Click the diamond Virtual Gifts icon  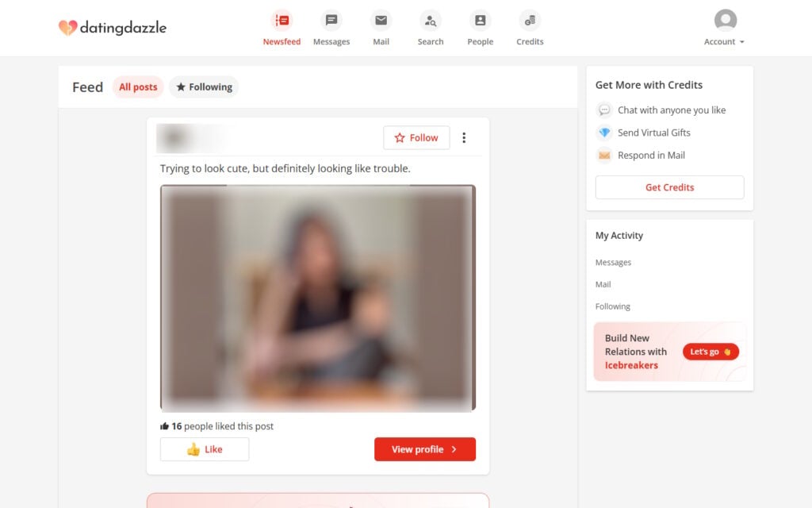point(604,133)
